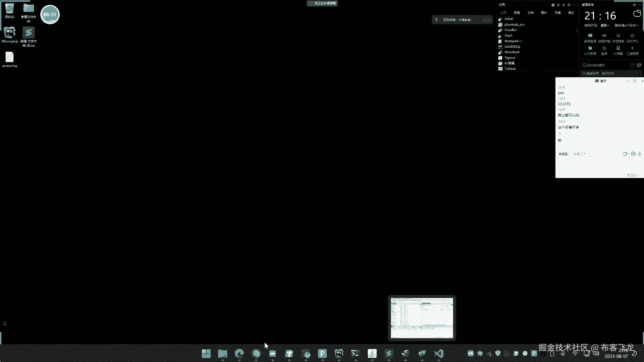This screenshot has width=644, height=362.
Task: Toggle the microphone icon in the system tray
Action: [563, 353]
